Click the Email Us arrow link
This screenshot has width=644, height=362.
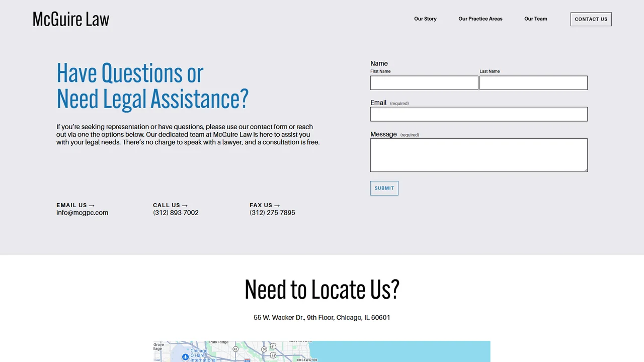point(75,205)
